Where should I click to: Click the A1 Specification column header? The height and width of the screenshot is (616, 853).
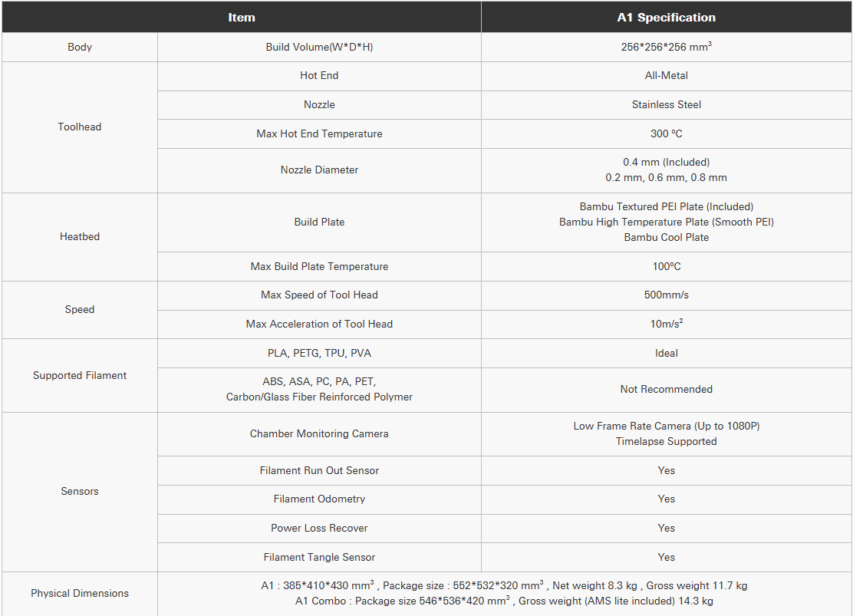coord(667,18)
